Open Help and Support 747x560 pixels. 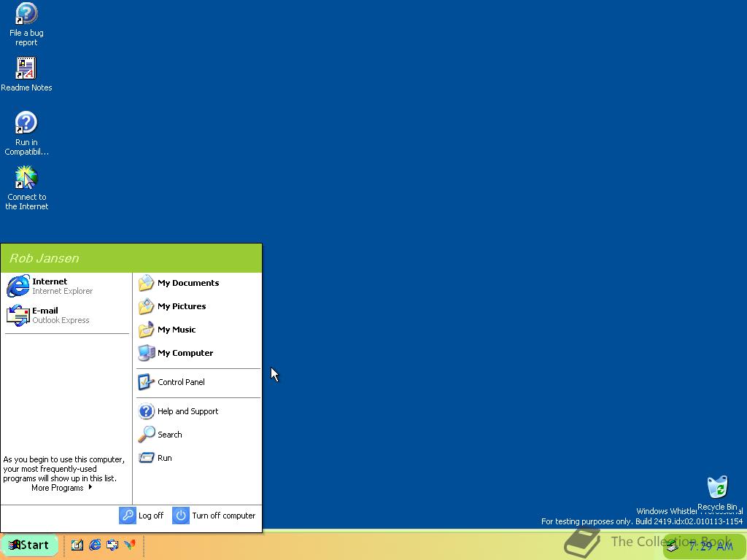click(198, 411)
